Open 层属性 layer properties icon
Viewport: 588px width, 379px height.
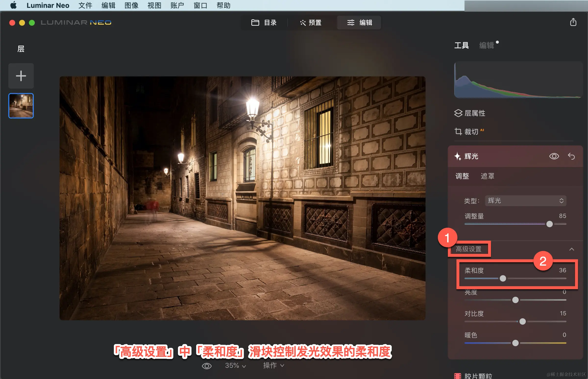point(458,113)
